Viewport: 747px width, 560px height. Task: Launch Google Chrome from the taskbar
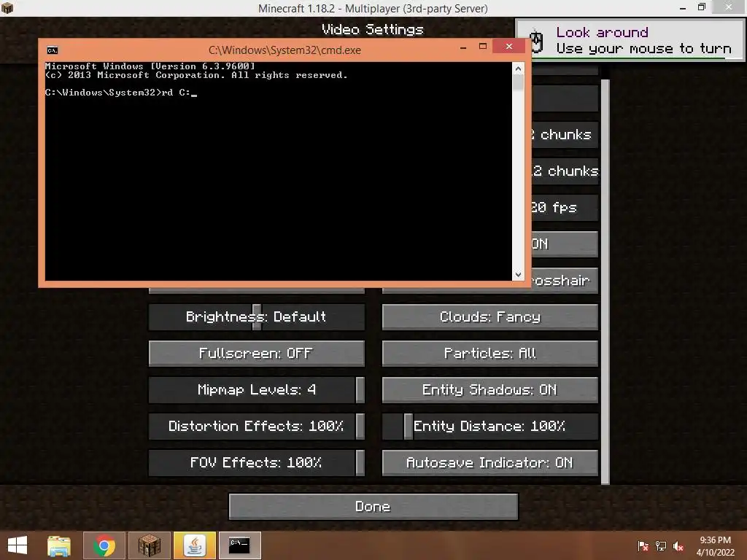coord(104,545)
